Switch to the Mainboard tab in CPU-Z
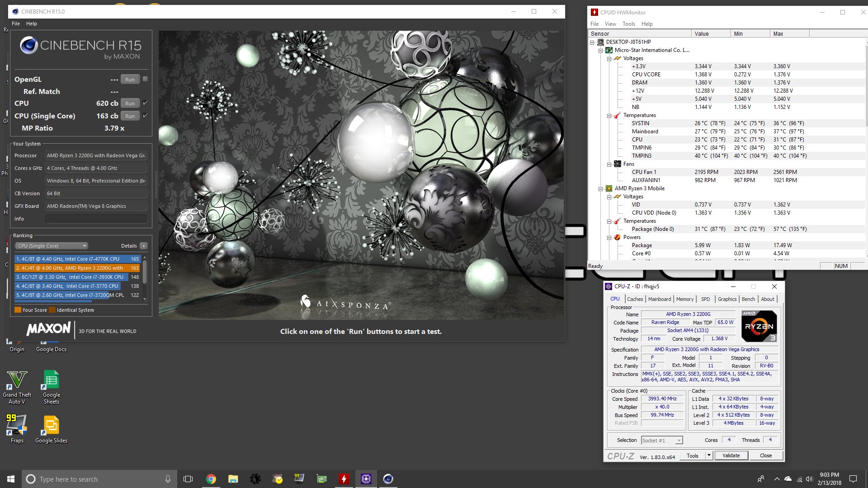This screenshot has height=488, width=868. (x=659, y=299)
